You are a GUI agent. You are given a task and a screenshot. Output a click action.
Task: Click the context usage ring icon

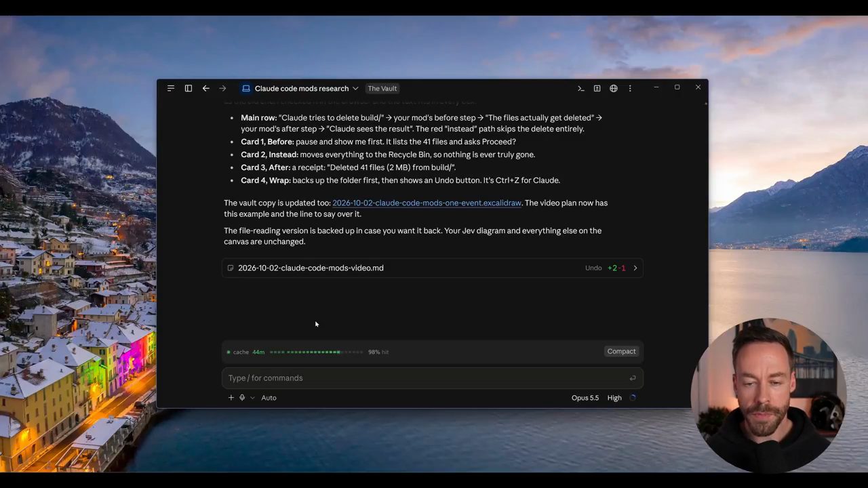click(x=633, y=398)
